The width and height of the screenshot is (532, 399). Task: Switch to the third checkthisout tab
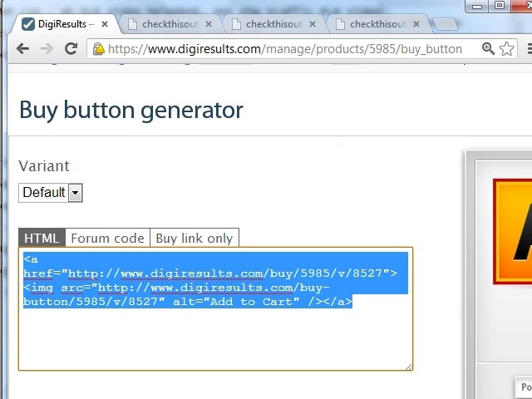click(379, 24)
